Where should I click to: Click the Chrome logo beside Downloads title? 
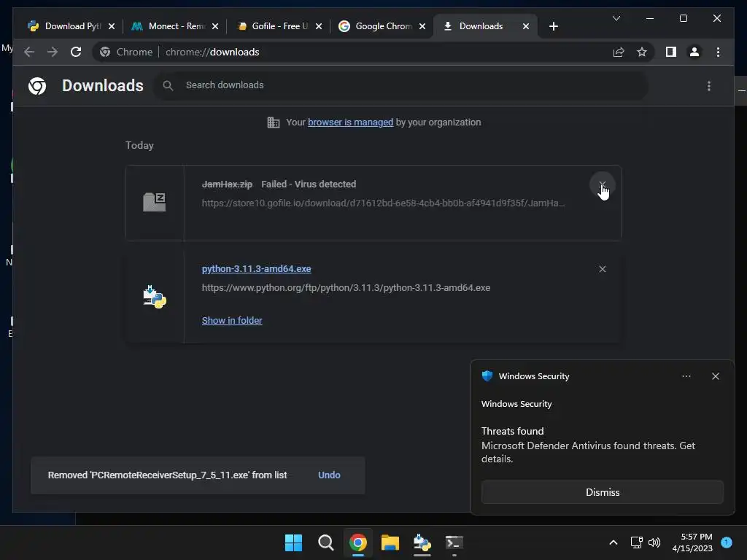coord(37,86)
